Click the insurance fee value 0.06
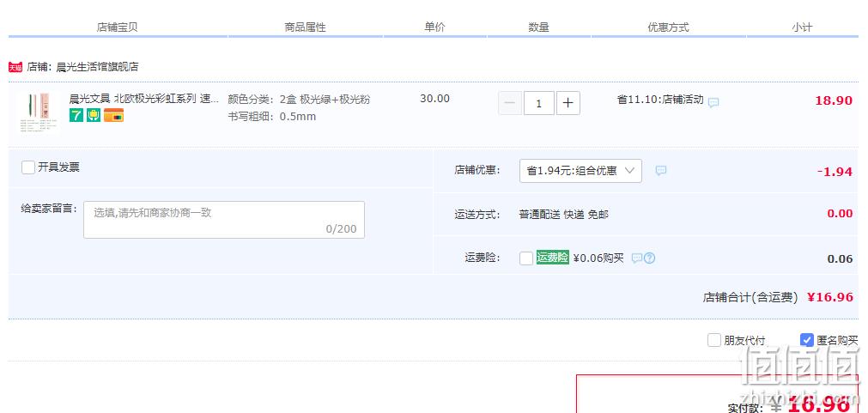 840,259
